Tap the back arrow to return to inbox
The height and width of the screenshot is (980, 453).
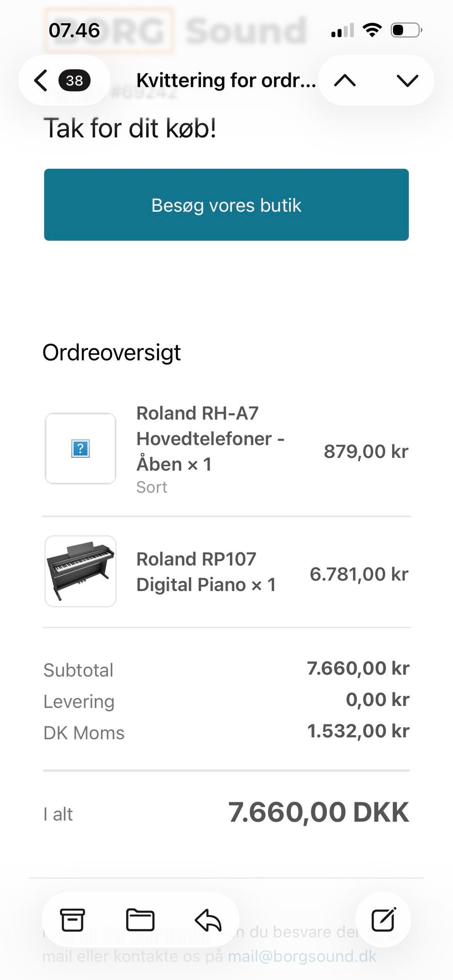coord(41,81)
